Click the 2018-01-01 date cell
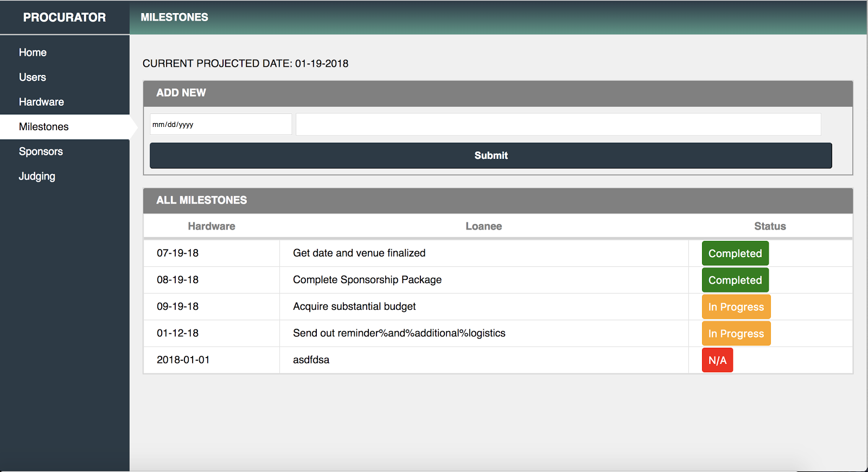This screenshot has width=868, height=472. (x=183, y=360)
